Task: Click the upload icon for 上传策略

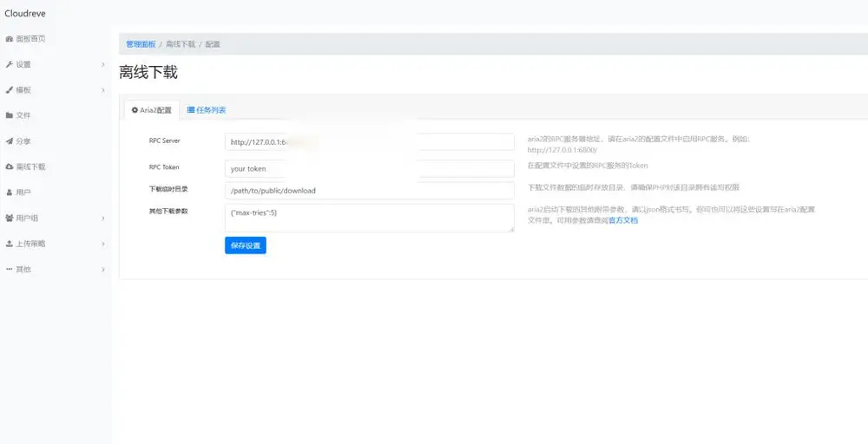Action: coord(9,244)
